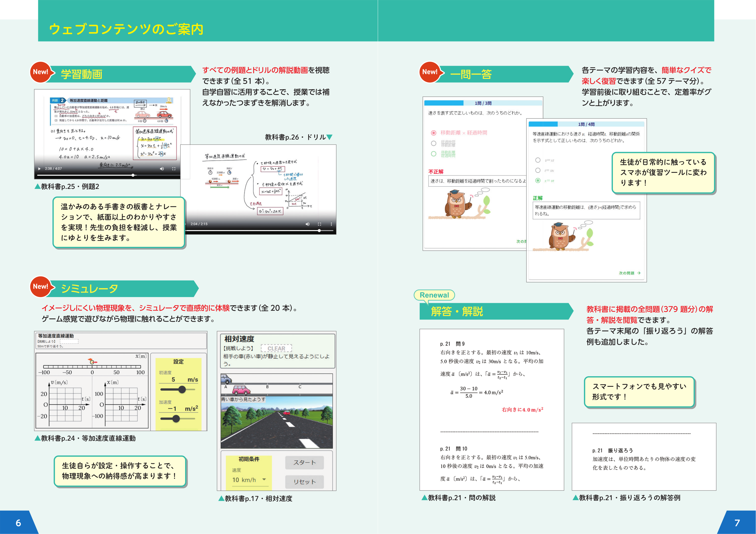Play the 例題2 video at 2:38
This screenshot has height=534, width=756.
tap(40, 169)
